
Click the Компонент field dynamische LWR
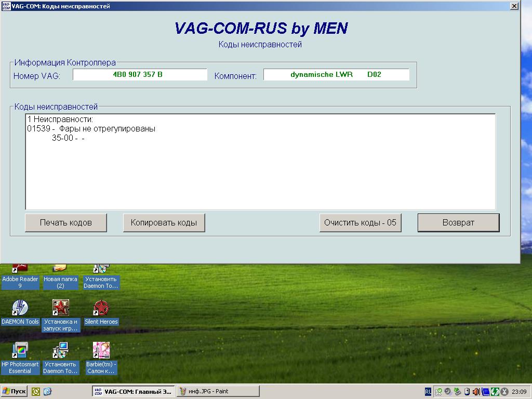pos(336,75)
